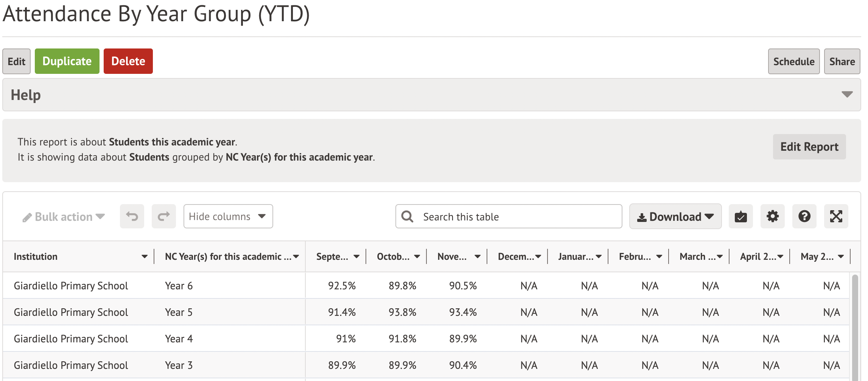868x381 pixels.
Task: Open the Download dropdown button
Action: pos(675,216)
